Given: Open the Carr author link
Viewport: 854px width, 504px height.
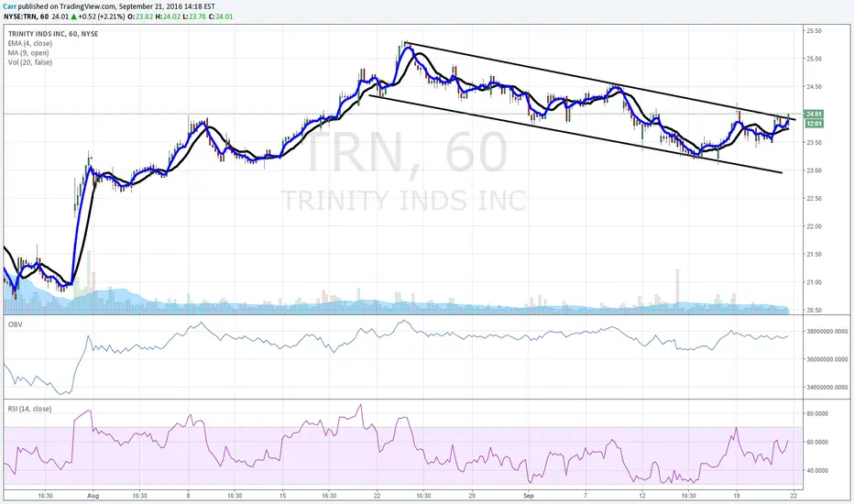Looking at the screenshot, I should 9,6.
